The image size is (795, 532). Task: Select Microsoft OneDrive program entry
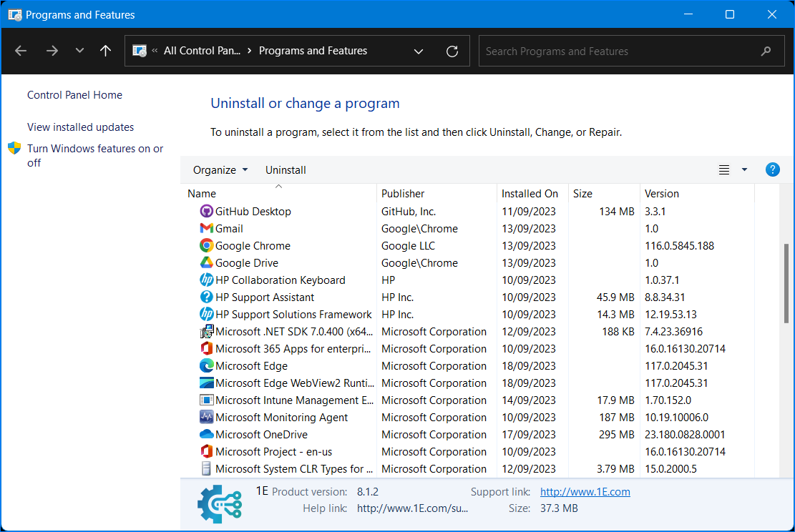(261, 435)
